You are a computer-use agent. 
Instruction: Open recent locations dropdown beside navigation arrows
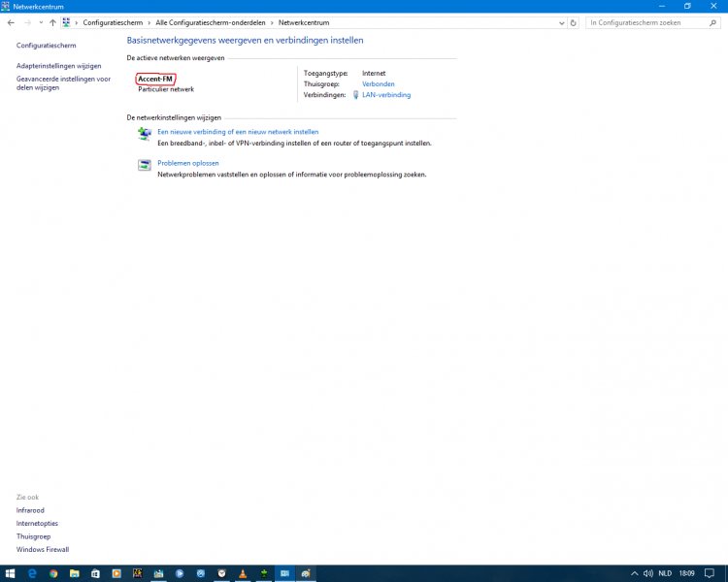tap(41, 22)
